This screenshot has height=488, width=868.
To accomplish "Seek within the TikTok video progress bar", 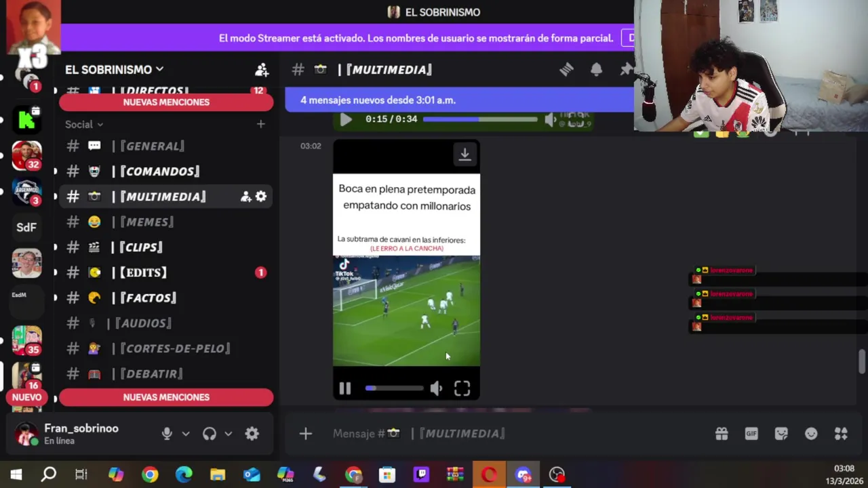I will pos(394,388).
